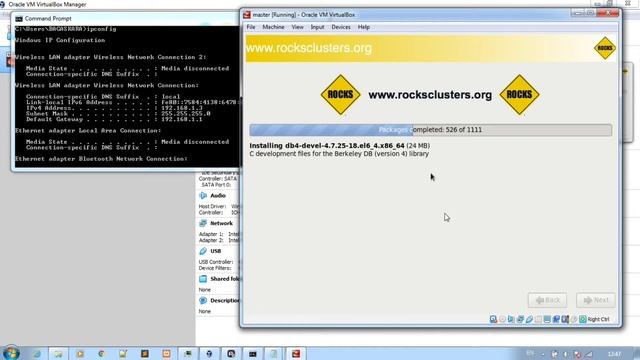This screenshot has width=640, height=360.
Task: Click the Windows Start button
Action: coord(11,353)
